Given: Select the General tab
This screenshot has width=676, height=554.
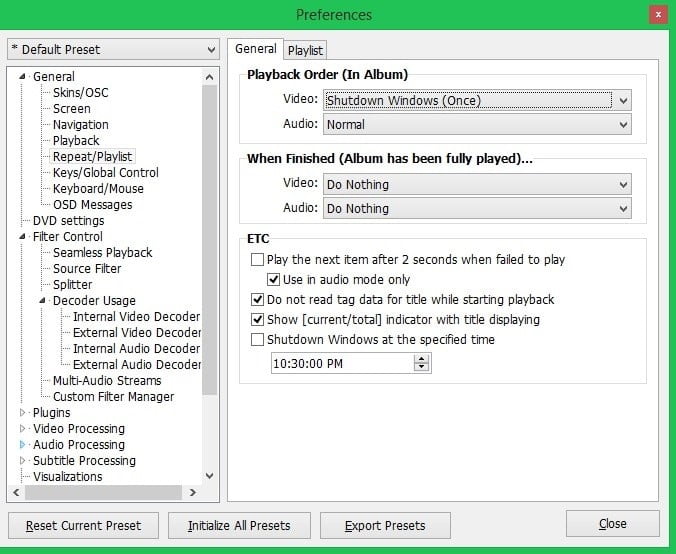Looking at the screenshot, I should point(255,49).
